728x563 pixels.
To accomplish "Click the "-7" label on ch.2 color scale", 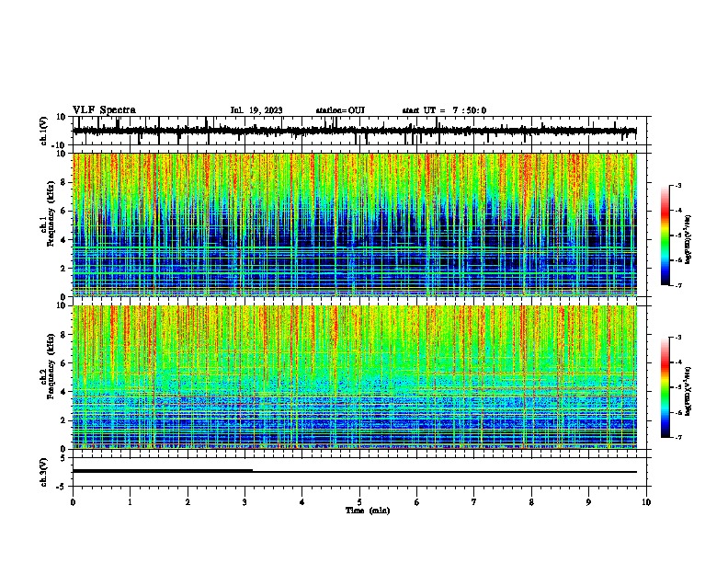I will [678, 437].
